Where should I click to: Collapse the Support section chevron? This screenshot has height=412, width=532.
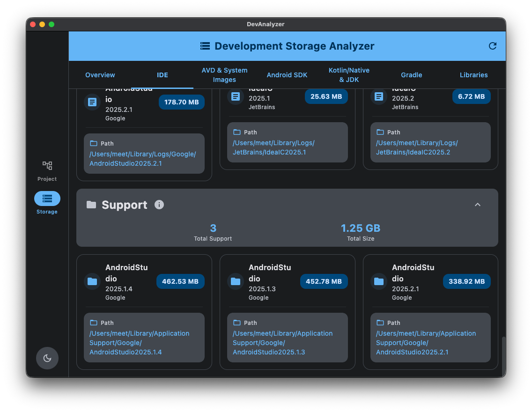point(477,205)
